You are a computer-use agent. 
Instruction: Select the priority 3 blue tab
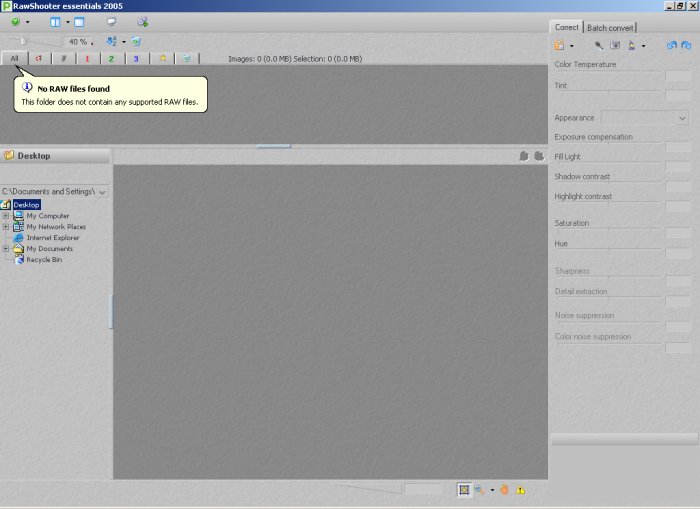pos(136,58)
